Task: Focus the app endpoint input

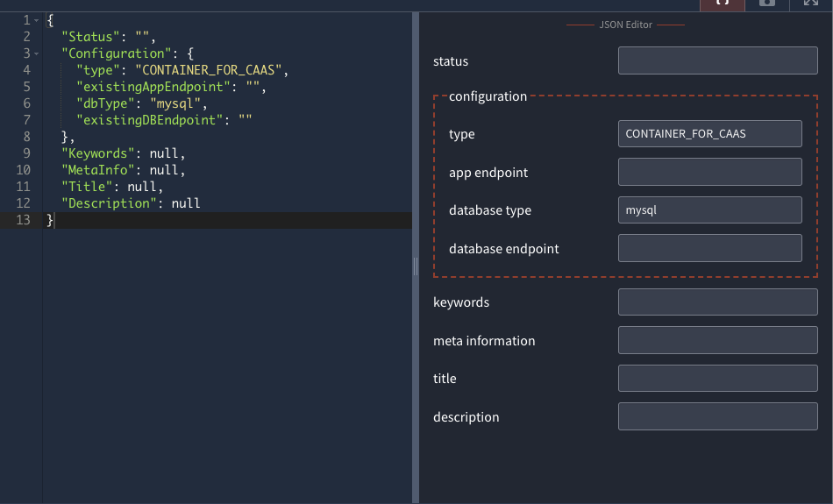Action: pyautogui.click(x=709, y=172)
